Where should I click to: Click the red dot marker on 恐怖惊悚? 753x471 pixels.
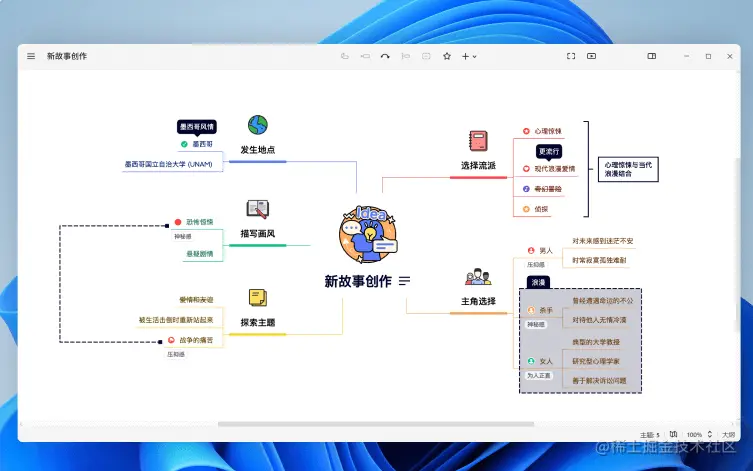click(x=178, y=222)
